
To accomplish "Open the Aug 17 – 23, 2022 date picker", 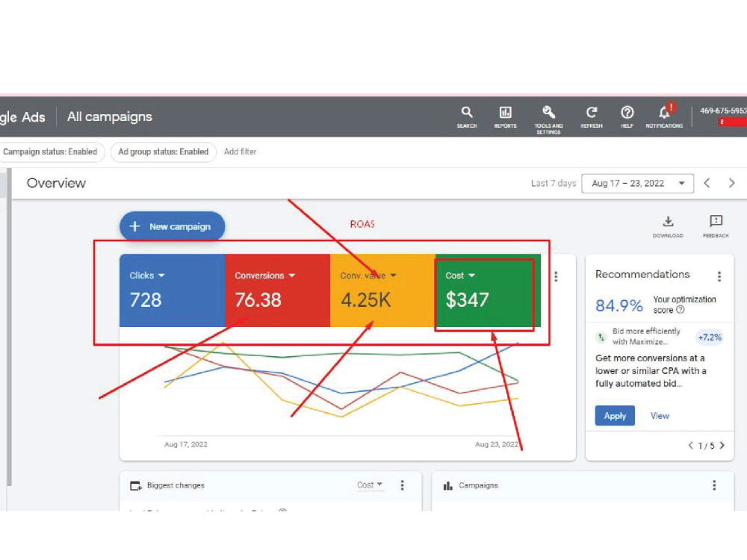I will click(637, 184).
